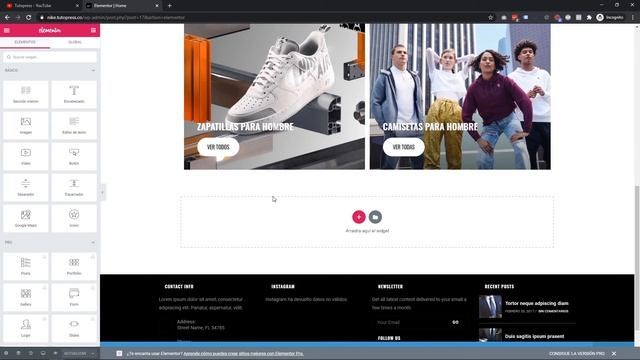Select the Portfolio pro widget
This screenshot has width=640, height=360.
click(x=74, y=266)
